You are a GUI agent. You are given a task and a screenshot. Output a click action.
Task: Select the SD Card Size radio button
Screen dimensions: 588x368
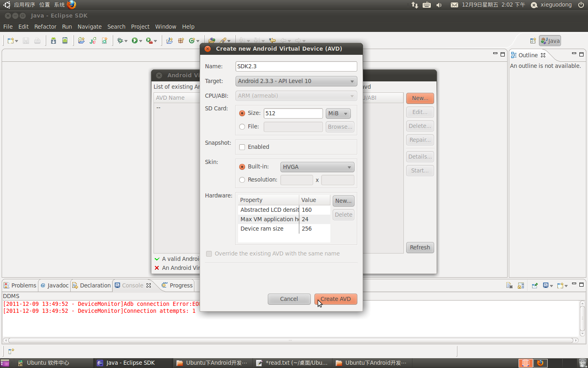coord(242,113)
